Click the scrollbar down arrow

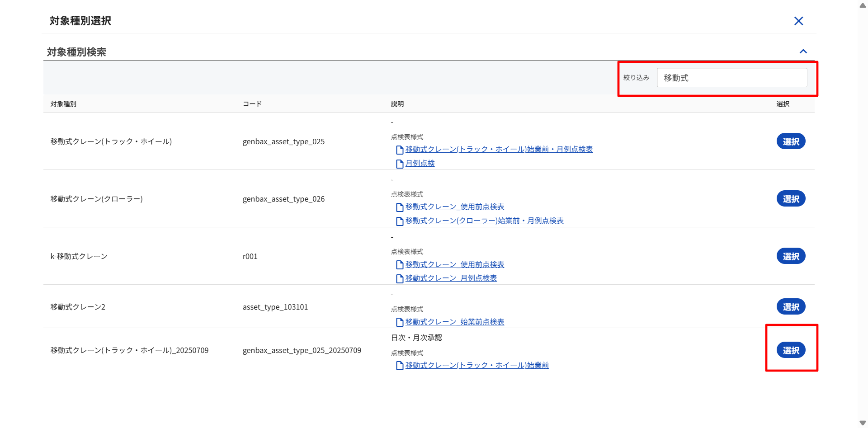[863, 423]
